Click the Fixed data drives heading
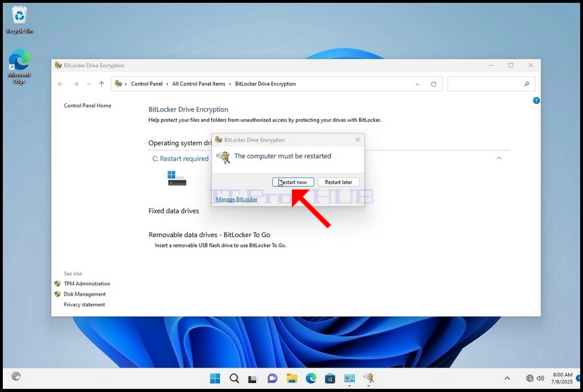The width and height of the screenshot is (583, 392). coord(174,211)
